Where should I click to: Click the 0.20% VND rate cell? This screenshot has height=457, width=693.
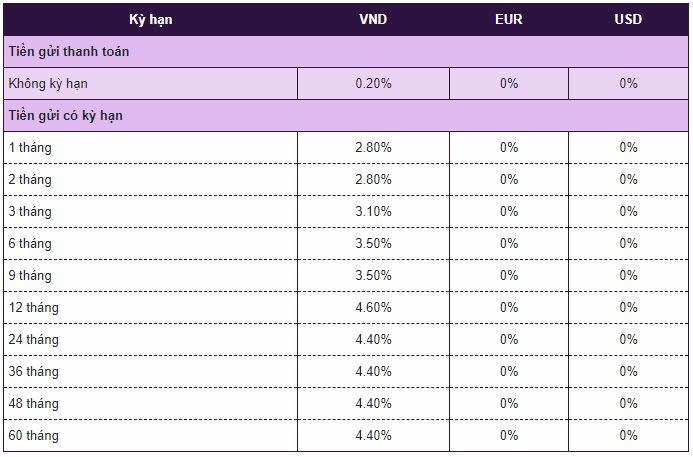[373, 83]
